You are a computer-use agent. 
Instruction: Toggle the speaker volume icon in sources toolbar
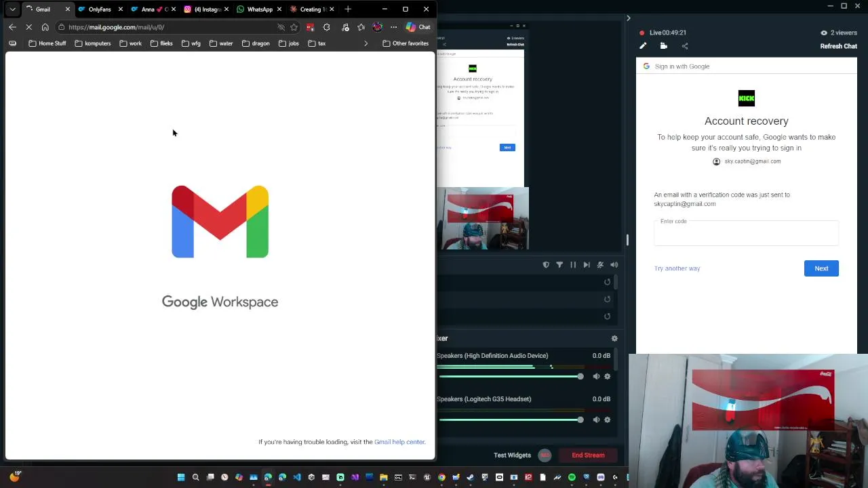tap(614, 265)
